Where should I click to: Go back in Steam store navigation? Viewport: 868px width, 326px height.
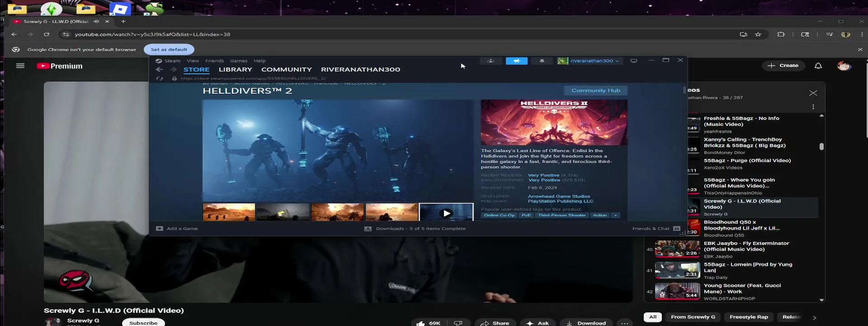click(x=159, y=69)
